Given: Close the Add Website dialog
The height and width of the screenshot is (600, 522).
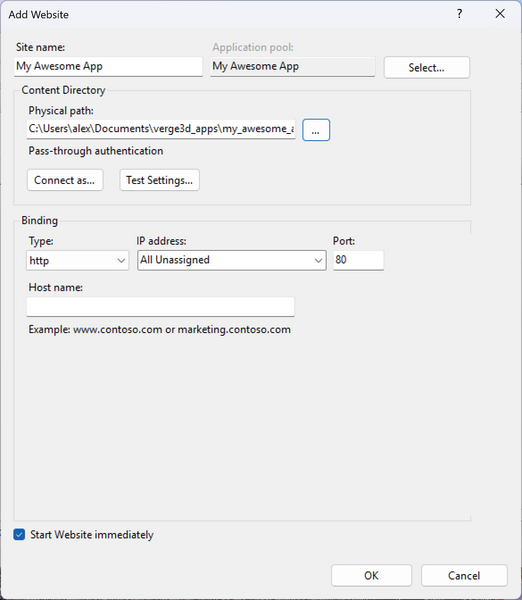Looking at the screenshot, I should pyautogui.click(x=500, y=14).
